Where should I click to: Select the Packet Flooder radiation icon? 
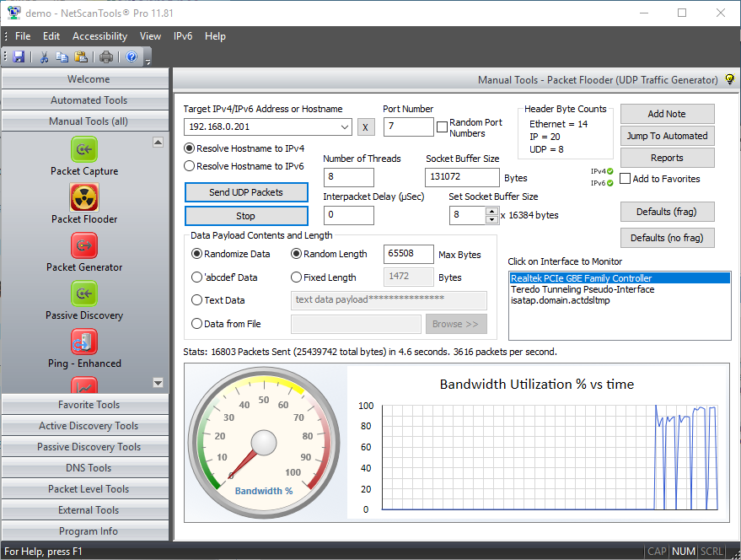point(84,198)
